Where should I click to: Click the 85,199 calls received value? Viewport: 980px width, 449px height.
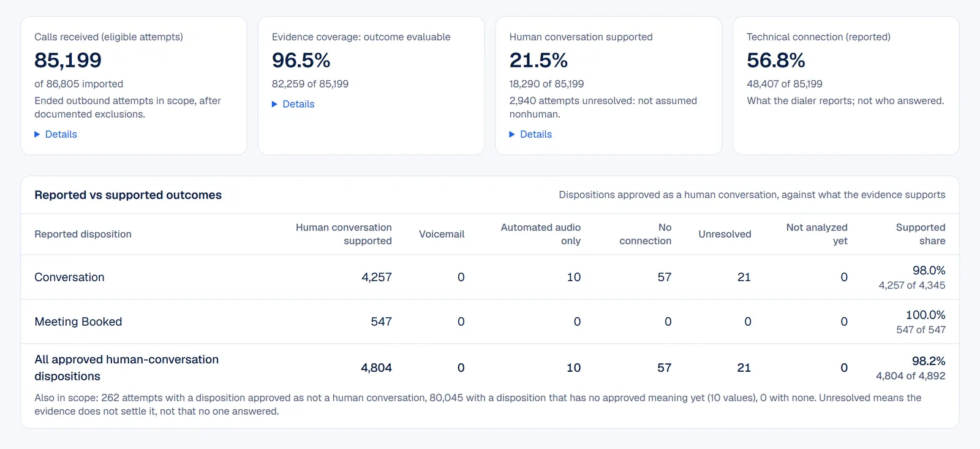[x=68, y=60]
